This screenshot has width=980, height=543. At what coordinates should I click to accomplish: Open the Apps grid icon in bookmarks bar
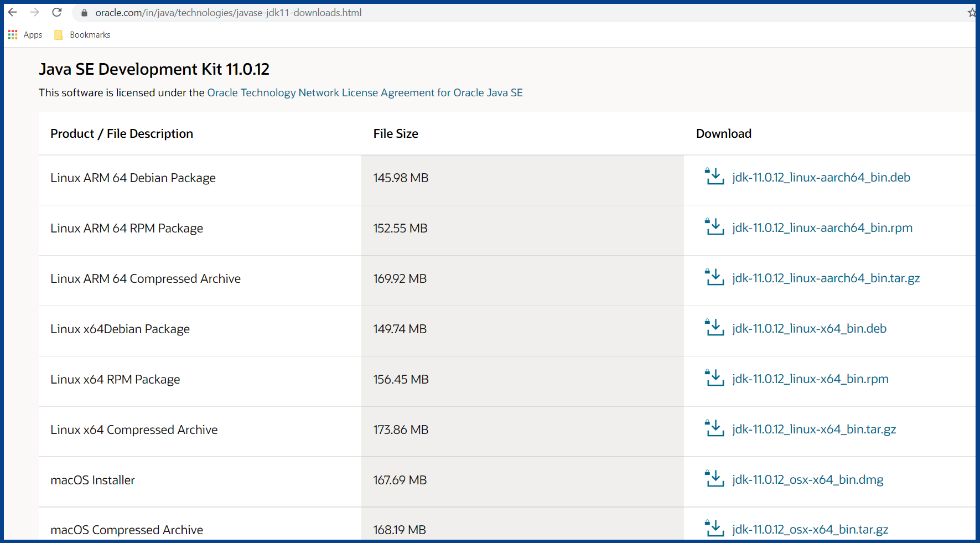click(x=13, y=35)
